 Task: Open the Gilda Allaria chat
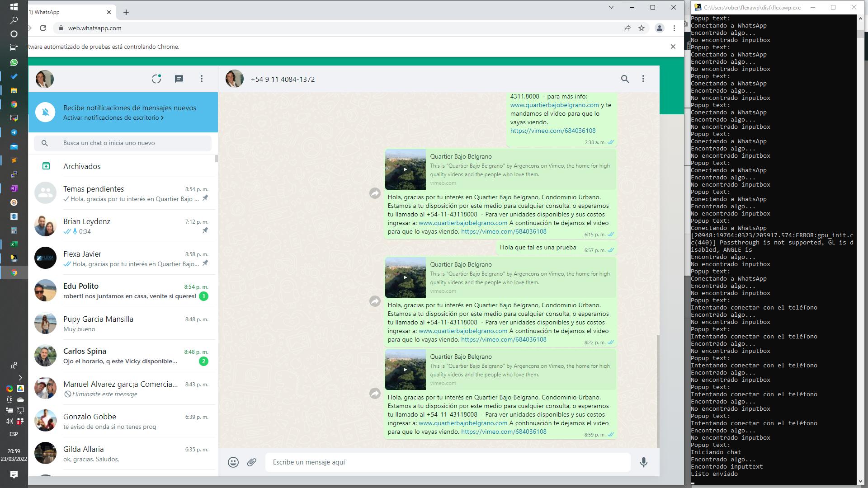[x=122, y=454]
